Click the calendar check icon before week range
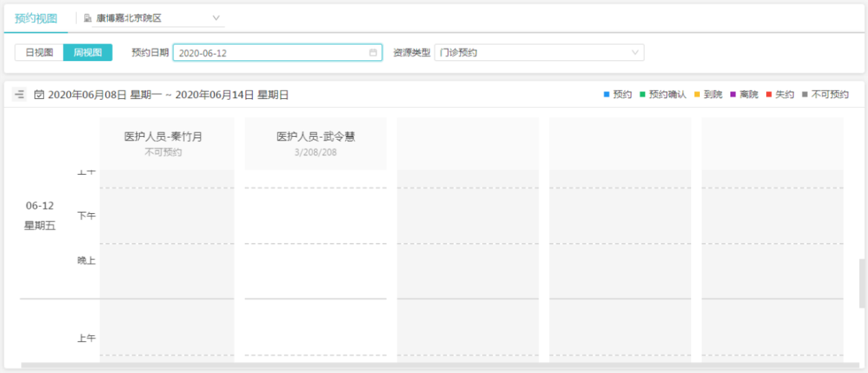The width and height of the screenshot is (868, 373). [x=39, y=94]
